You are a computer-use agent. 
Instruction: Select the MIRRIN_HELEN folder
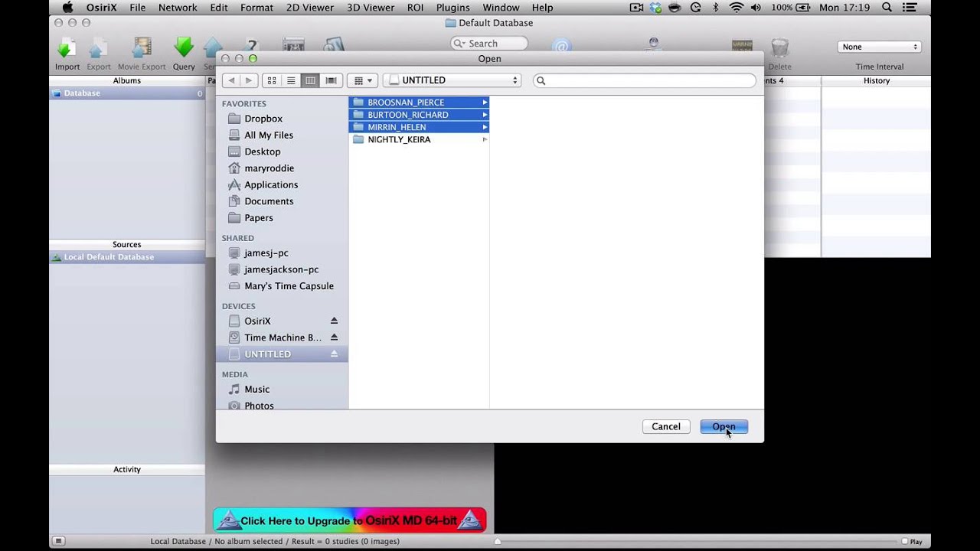tap(419, 127)
